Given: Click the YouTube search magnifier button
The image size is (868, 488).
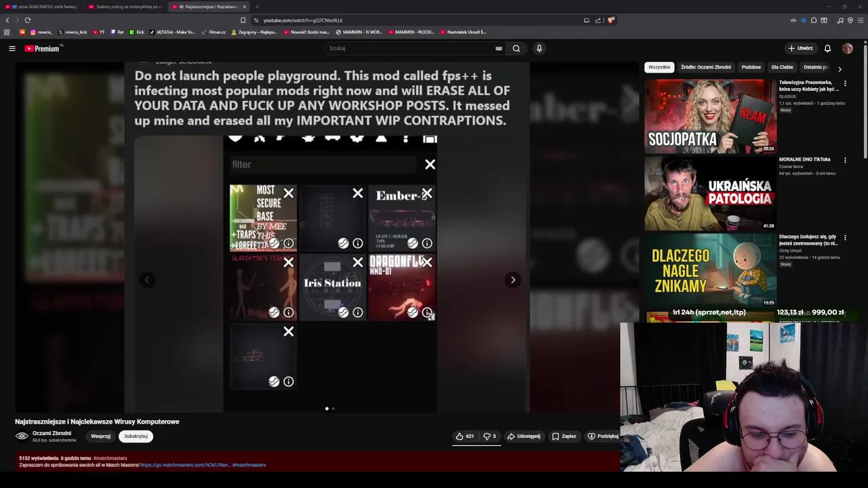Looking at the screenshot, I should coord(516,48).
